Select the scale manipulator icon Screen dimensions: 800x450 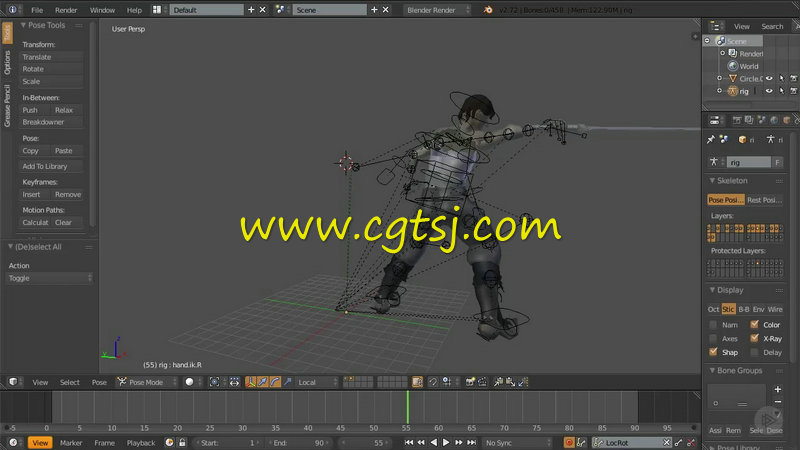pos(287,382)
